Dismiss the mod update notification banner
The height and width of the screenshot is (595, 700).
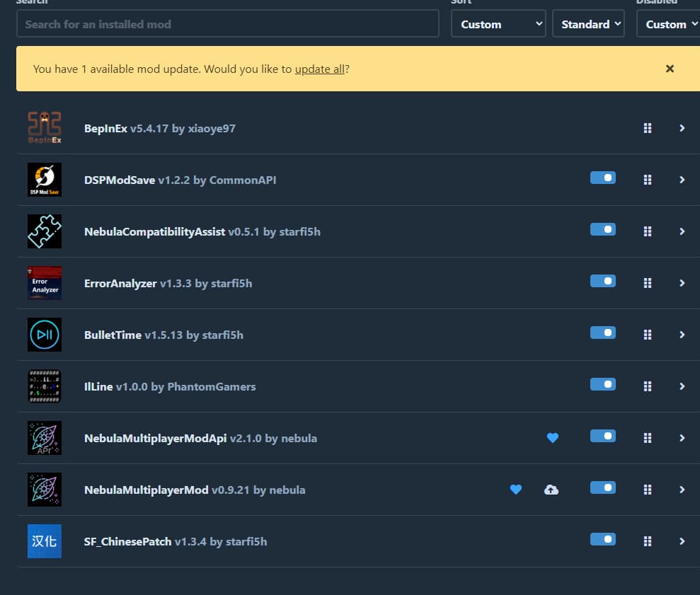point(670,69)
